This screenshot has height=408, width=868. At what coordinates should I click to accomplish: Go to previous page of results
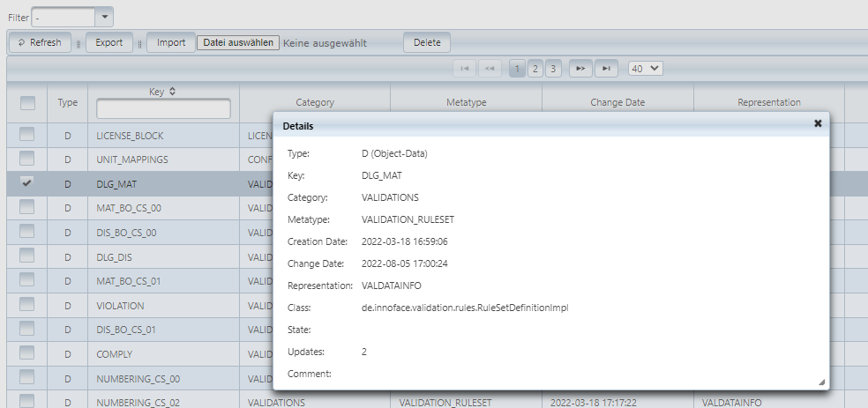[490, 68]
